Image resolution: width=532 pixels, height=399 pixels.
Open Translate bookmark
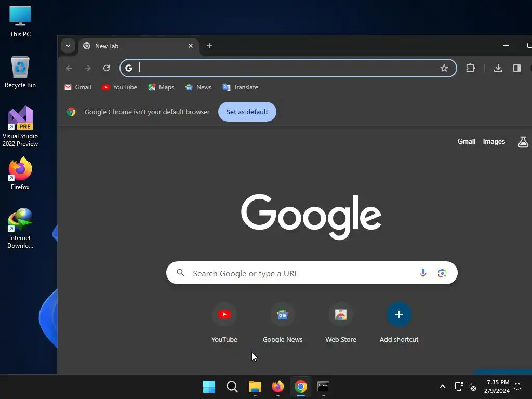pyautogui.click(x=240, y=87)
